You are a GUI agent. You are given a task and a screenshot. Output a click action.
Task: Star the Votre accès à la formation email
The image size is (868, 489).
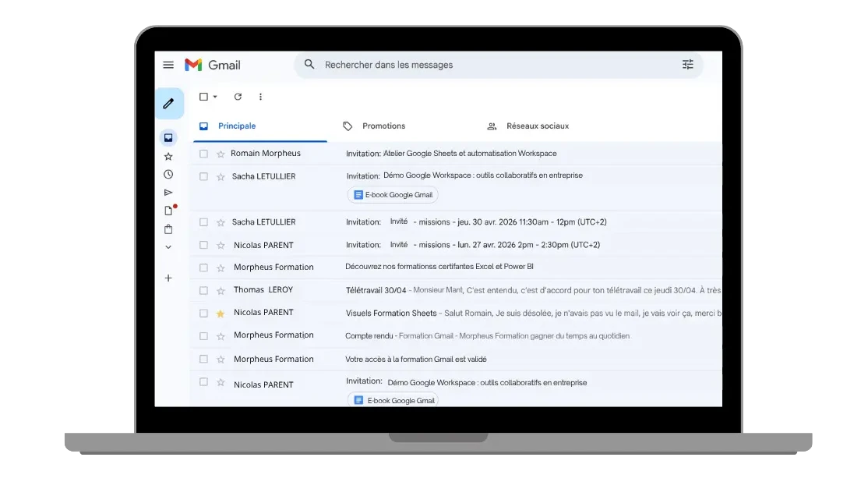tap(221, 360)
